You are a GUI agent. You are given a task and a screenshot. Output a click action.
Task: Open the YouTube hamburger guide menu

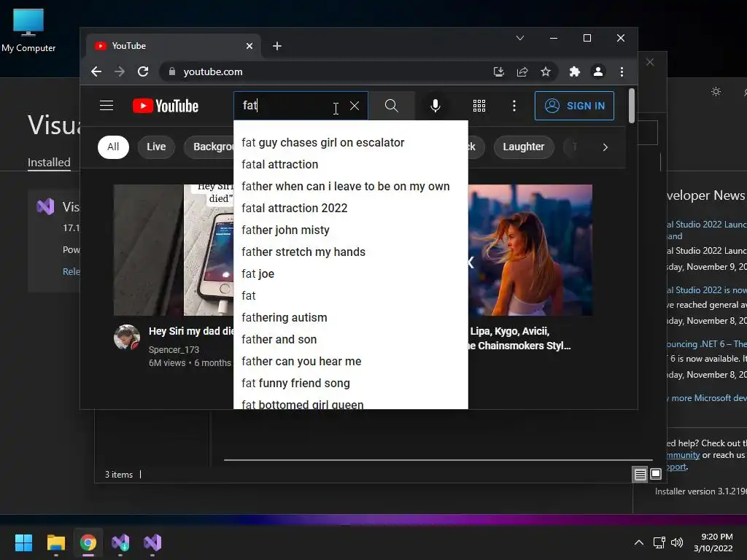point(107,105)
